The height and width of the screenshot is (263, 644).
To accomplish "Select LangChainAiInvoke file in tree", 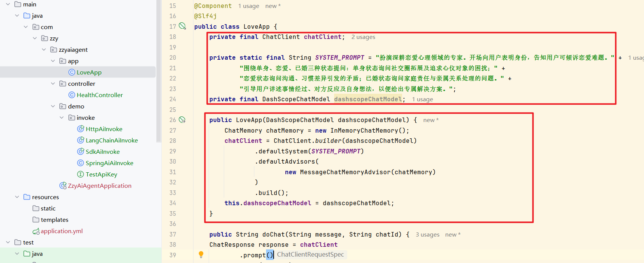I will [112, 140].
